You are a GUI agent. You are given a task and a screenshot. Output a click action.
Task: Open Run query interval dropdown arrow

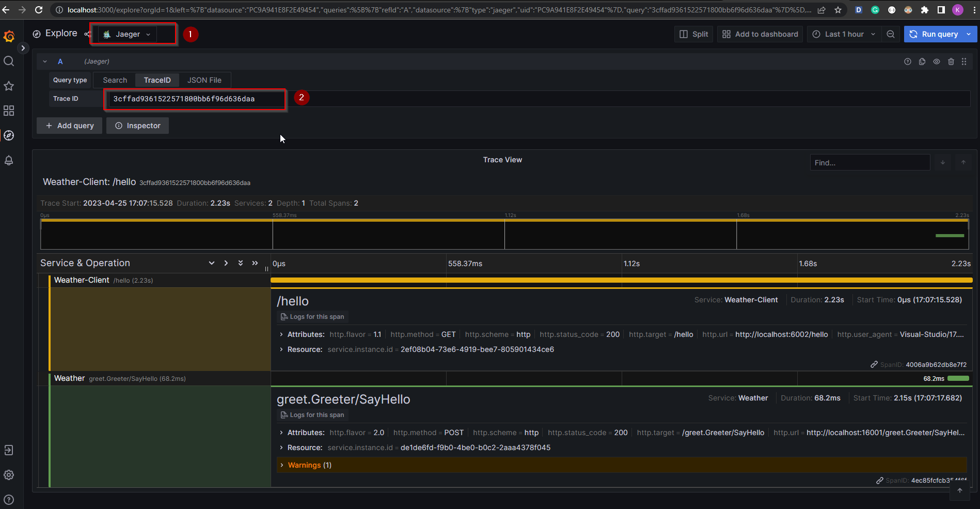(x=969, y=34)
